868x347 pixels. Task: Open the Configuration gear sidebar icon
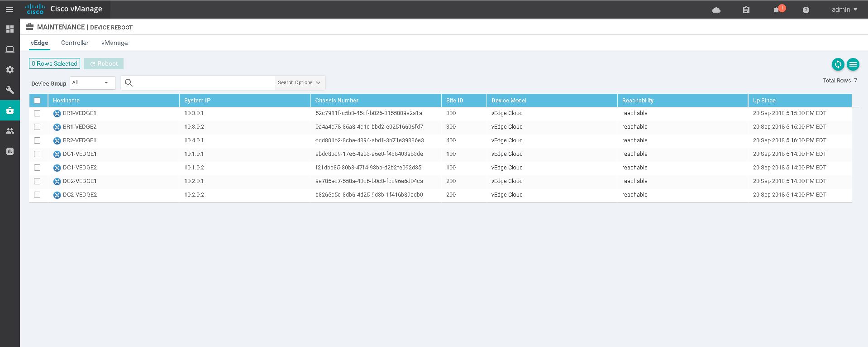pyautogui.click(x=10, y=70)
